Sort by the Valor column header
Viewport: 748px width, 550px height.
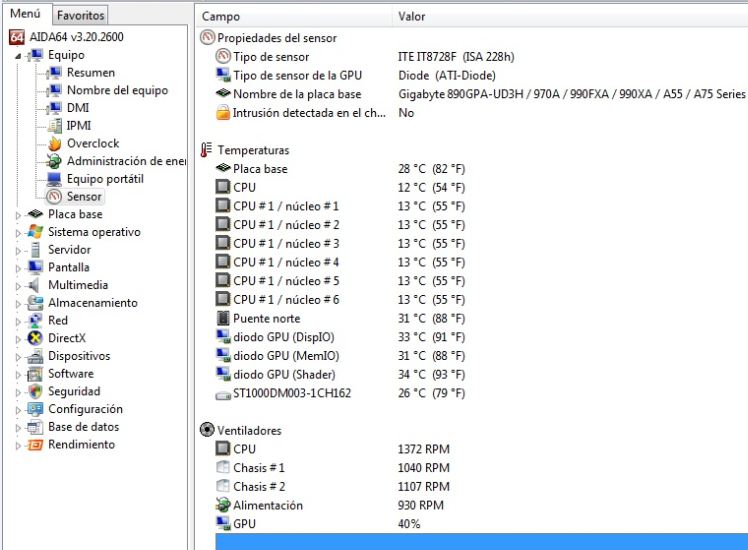[x=570, y=16]
